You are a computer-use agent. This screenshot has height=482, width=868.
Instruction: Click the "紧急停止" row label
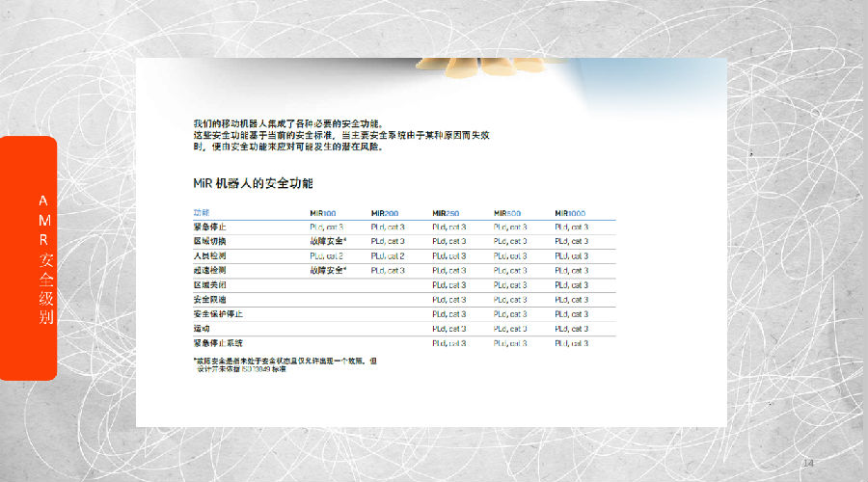coord(210,227)
